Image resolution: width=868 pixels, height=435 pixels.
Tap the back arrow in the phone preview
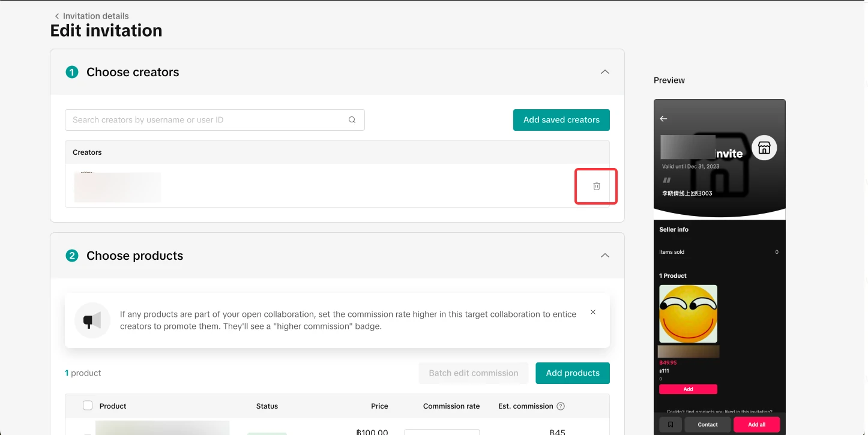[663, 119]
